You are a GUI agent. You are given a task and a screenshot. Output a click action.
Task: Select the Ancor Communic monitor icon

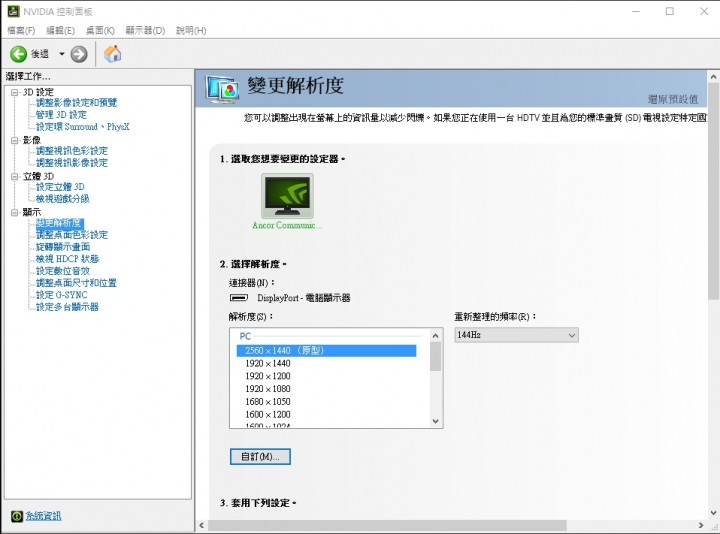287,196
